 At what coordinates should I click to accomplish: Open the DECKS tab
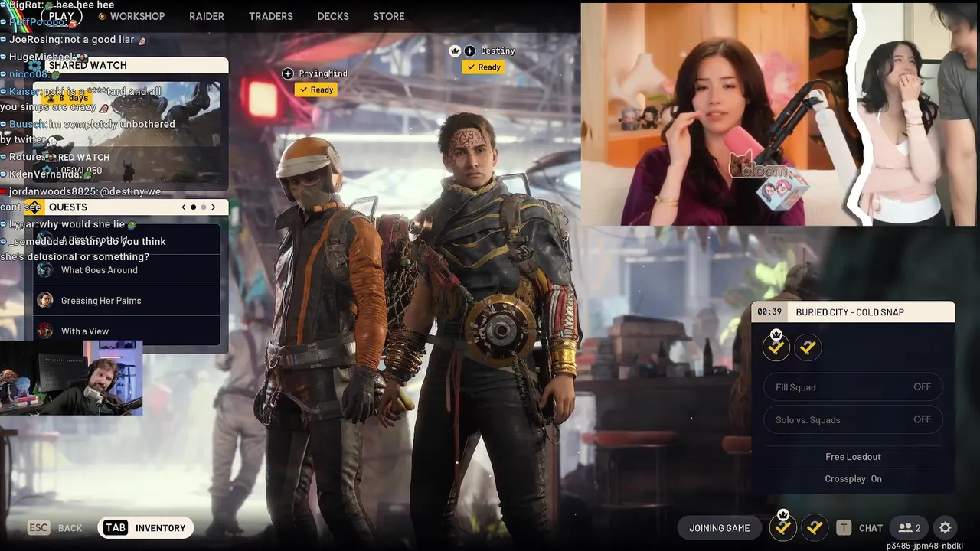[333, 16]
